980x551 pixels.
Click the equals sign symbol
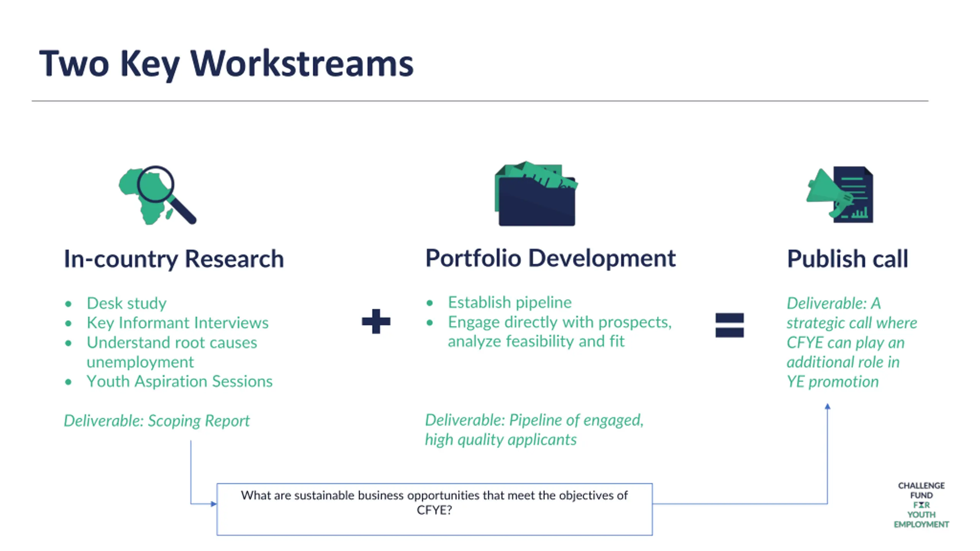[x=729, y=325]
